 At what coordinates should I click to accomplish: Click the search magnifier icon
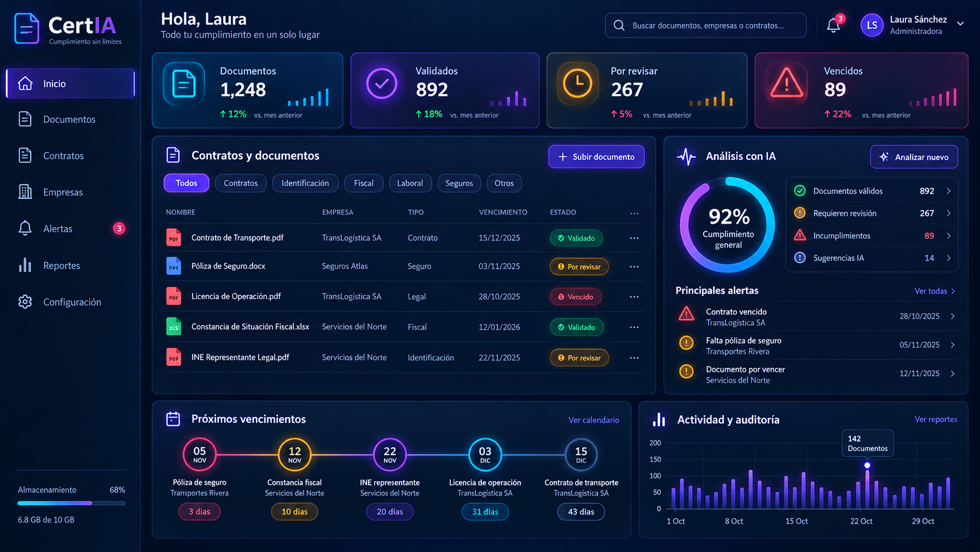[x=619, y=25]
